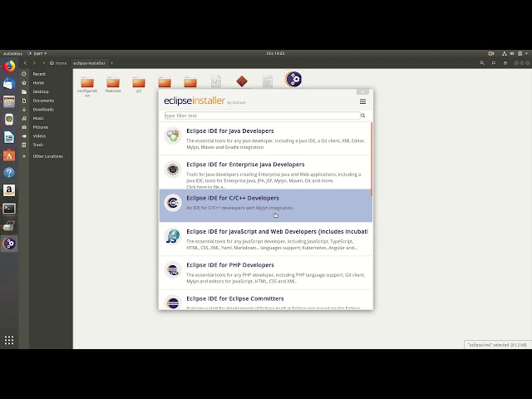Choose Eclipse IDE for Eclipse Committers title

click(234, 298)
